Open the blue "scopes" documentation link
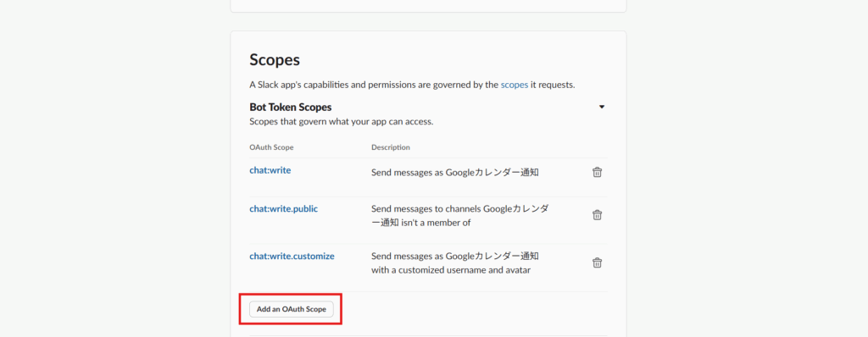Viewport: 868px width, 337px height. point(515,86)
